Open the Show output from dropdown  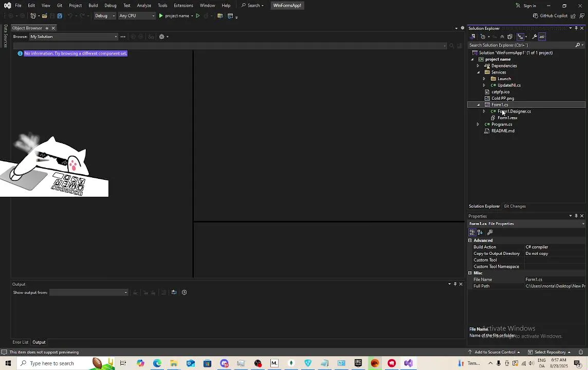point(88,292)
